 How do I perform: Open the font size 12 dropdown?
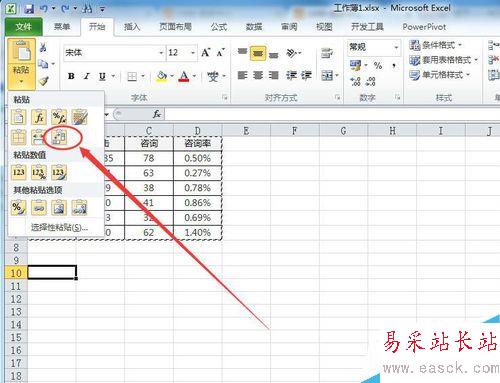point(193,53)
